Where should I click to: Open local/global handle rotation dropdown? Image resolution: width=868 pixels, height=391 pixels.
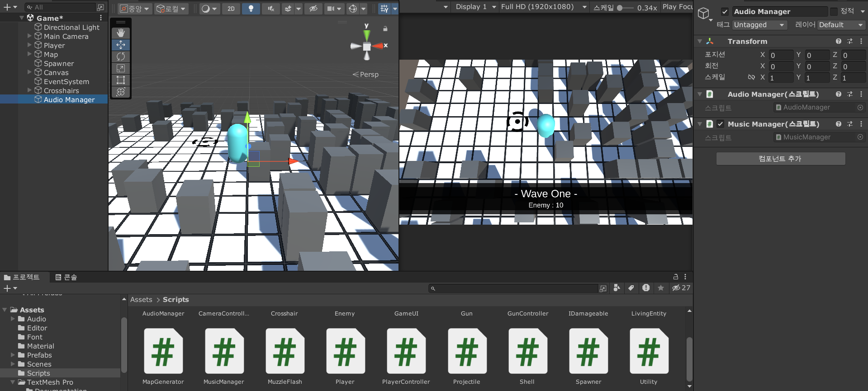coord(171,9)
